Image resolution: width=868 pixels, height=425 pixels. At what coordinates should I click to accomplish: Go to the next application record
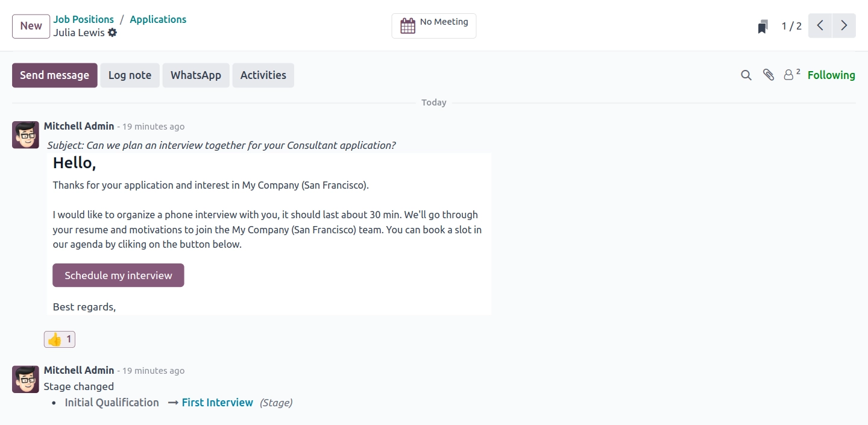click(x=844, y=26)
